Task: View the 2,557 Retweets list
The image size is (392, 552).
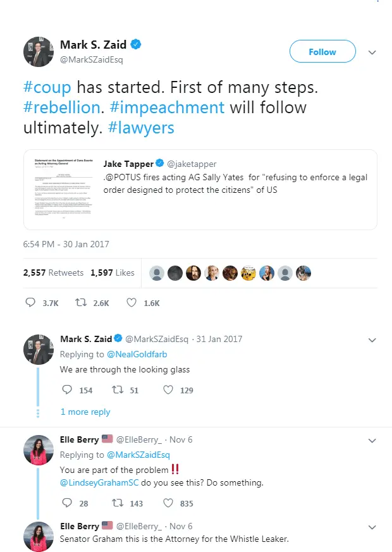Action: tap(53, 273)
